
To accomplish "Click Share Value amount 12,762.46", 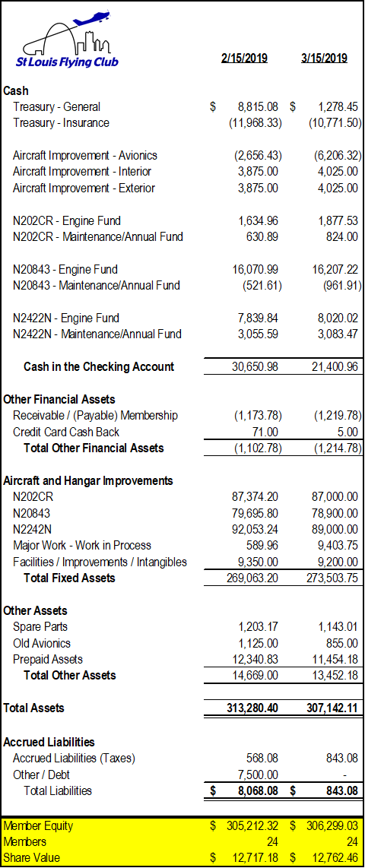I will [335, 859].
